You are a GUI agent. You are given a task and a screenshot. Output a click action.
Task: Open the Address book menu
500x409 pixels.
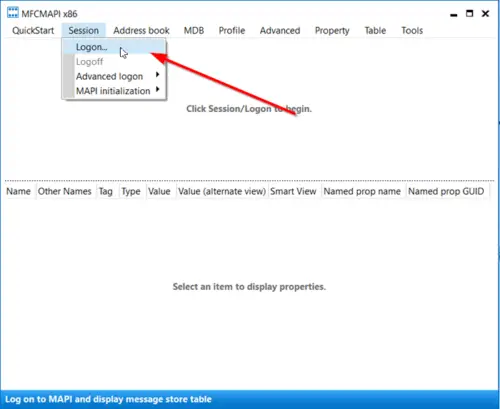point(141,31)
